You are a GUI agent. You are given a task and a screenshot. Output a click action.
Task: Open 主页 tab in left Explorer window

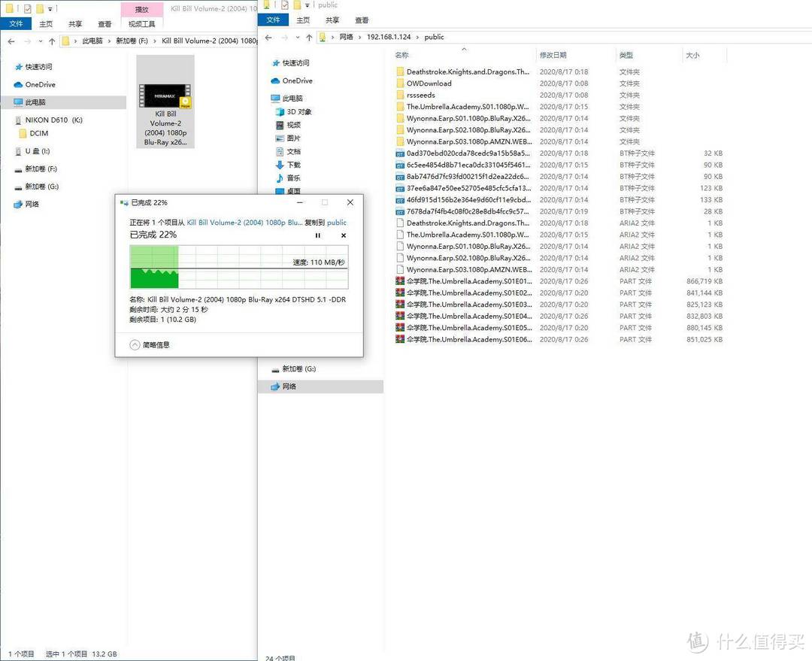[46, 24]
